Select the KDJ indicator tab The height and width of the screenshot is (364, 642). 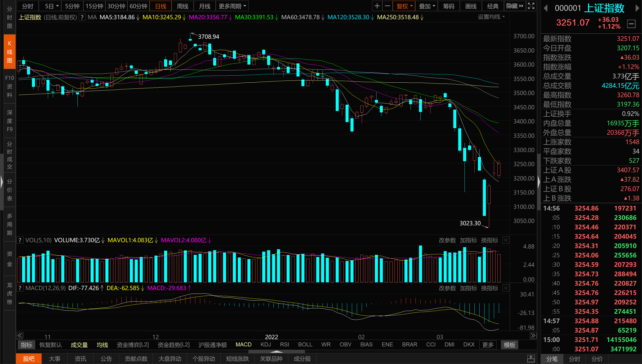click(x=265, y=345)
